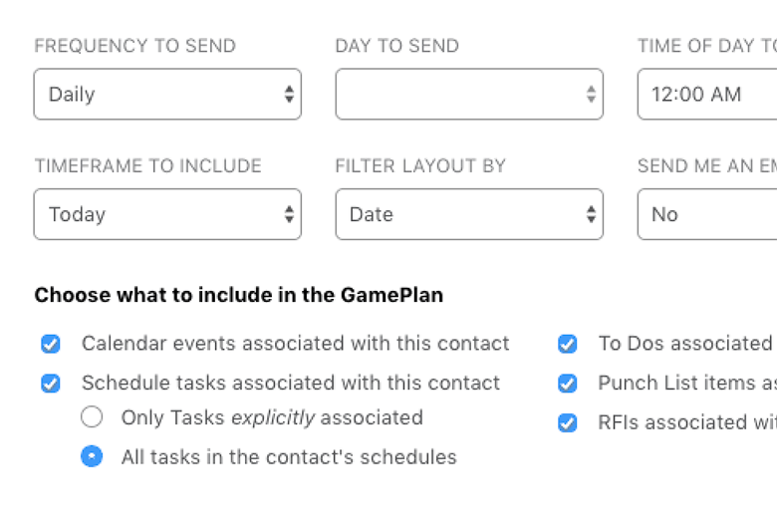Image resolution: width=777 pixels, height=532 pixels.
Task: Toggle the RFIs checkbox off
Action: (x=567, y=423)
